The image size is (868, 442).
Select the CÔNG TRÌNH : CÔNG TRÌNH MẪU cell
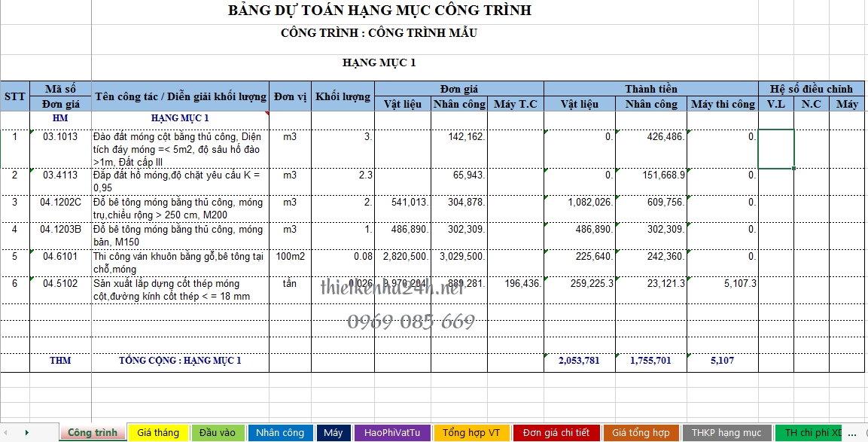[x=379, y=32]
